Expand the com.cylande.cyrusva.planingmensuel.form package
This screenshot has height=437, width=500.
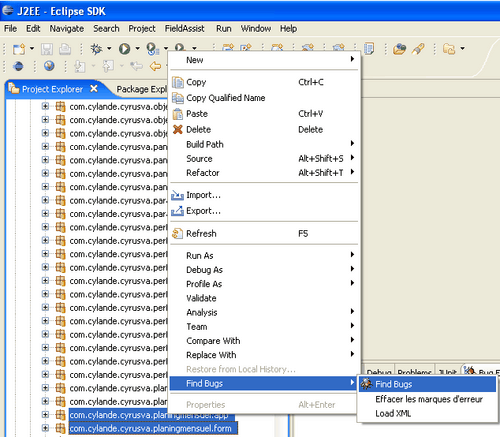click(x=45, y=428)
